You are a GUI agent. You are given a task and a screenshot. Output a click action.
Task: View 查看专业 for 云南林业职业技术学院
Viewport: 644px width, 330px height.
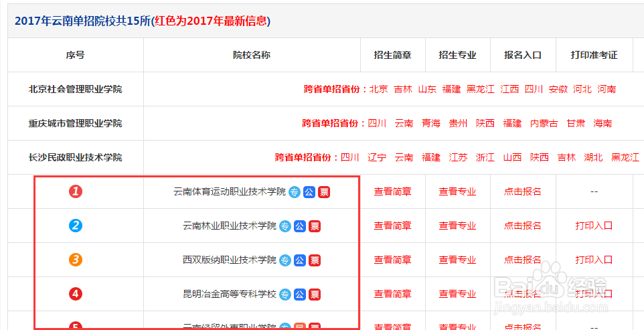pyautogui.click(x=457, y=226)
